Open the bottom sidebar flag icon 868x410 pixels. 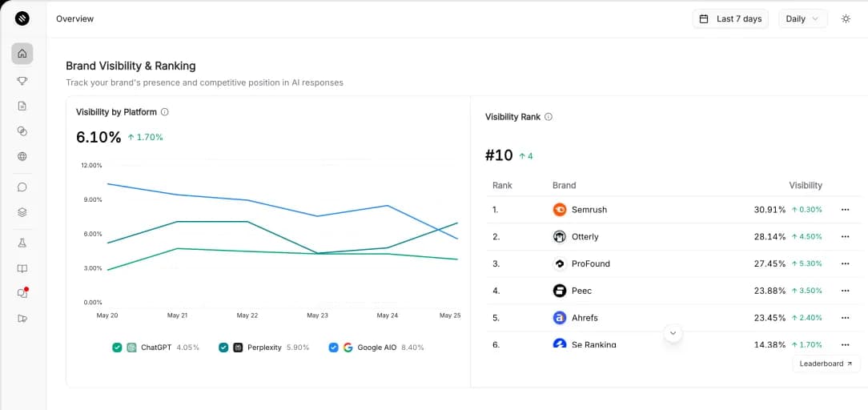click(x=22, y=318)
